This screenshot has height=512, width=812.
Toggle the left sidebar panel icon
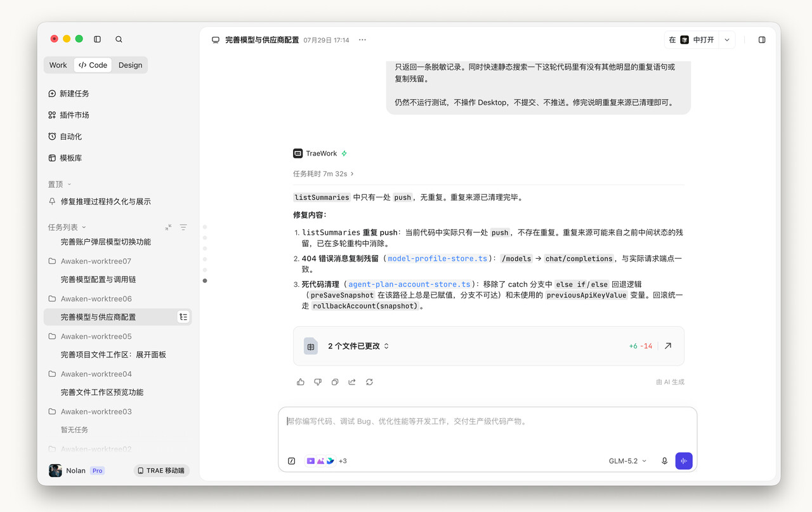tap(97, 39)
